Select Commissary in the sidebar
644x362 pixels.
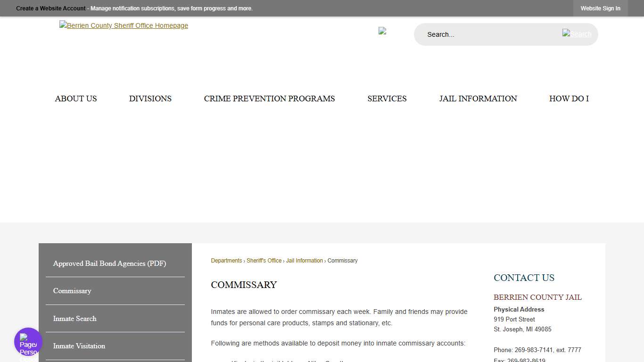click(x=72, y=291)
